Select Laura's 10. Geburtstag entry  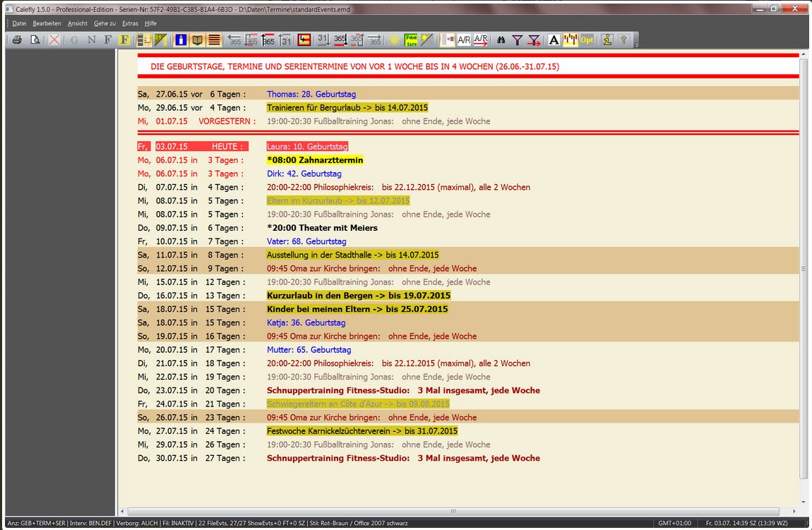[307, 147]
